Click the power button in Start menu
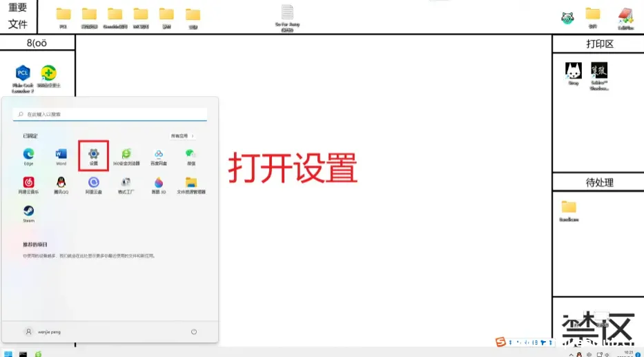This screenshot has width=644, height=357. pos(194,331)
